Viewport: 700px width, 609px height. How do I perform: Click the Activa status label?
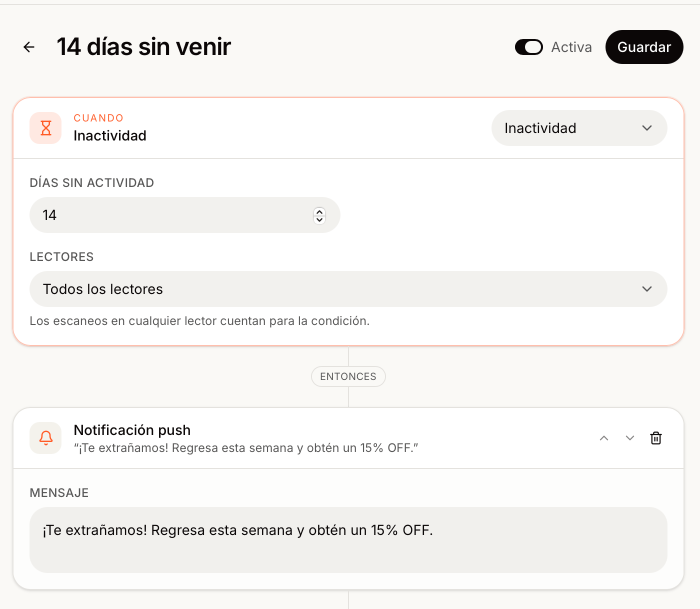click(x=571, y=47)
